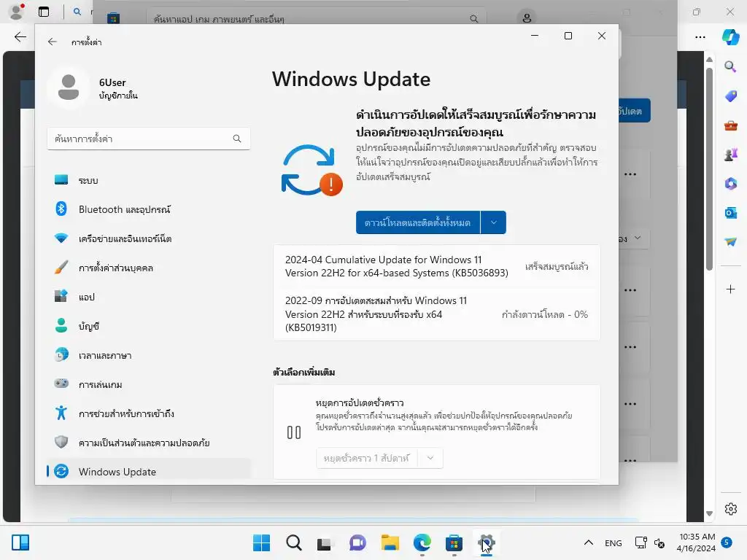
Task: Open the Edge sidebar games chess icon
Action: pos(730,155)
